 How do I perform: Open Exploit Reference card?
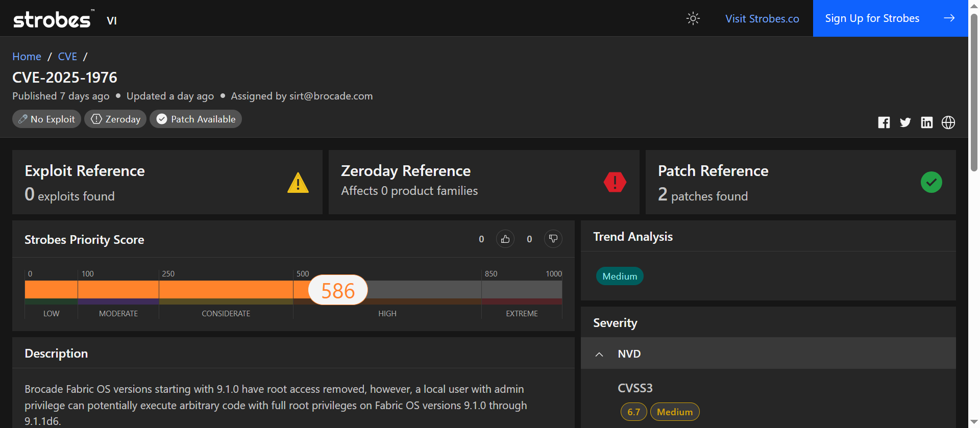(167, 182)
